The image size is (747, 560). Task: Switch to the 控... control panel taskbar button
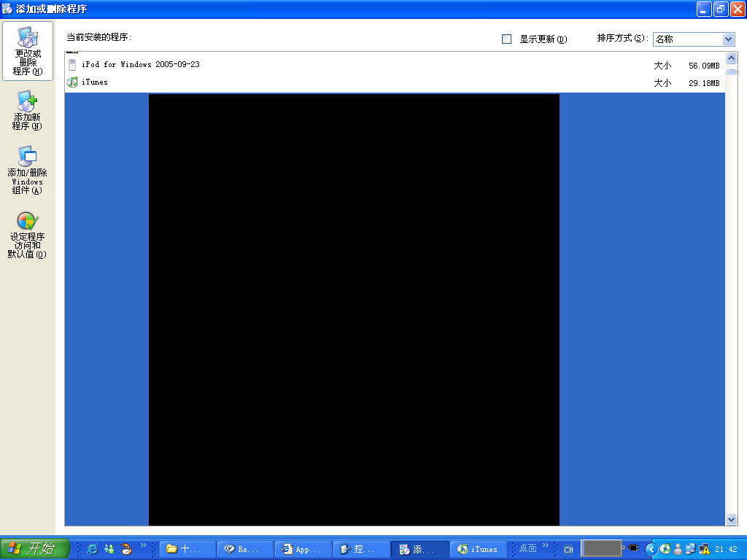(362, 549)
